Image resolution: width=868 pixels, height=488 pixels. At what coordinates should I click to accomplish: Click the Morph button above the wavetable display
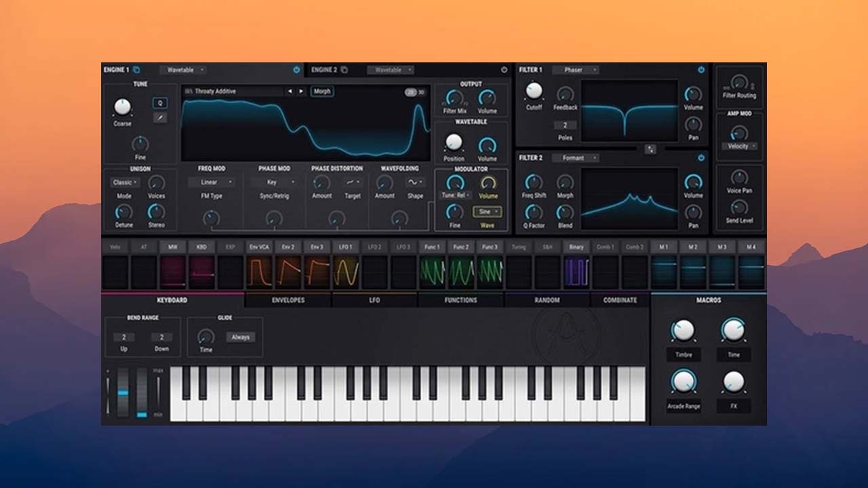click(321, 91)
